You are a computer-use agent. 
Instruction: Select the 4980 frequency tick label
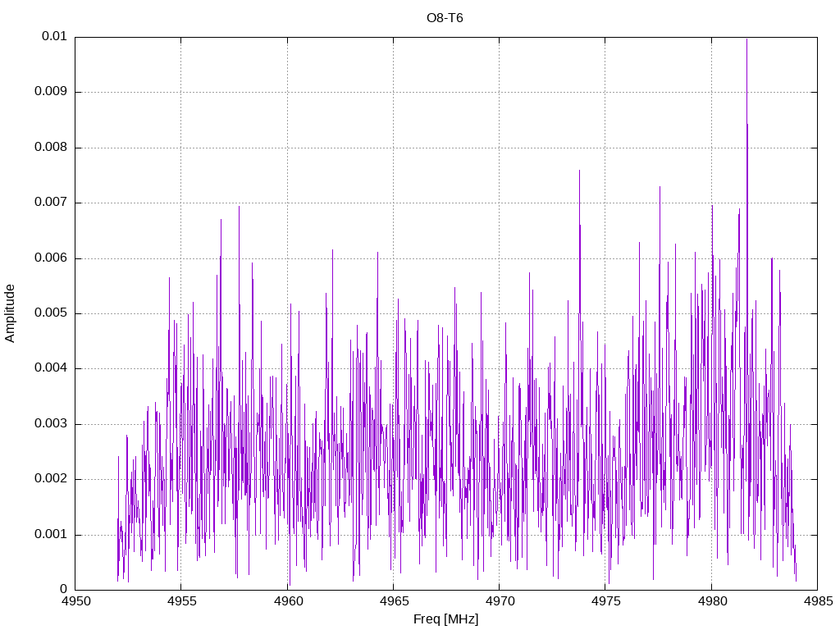(x=710, y=603)
